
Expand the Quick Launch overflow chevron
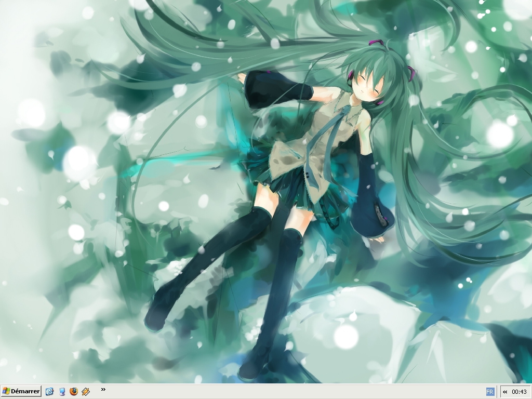(x=103, y=389)
